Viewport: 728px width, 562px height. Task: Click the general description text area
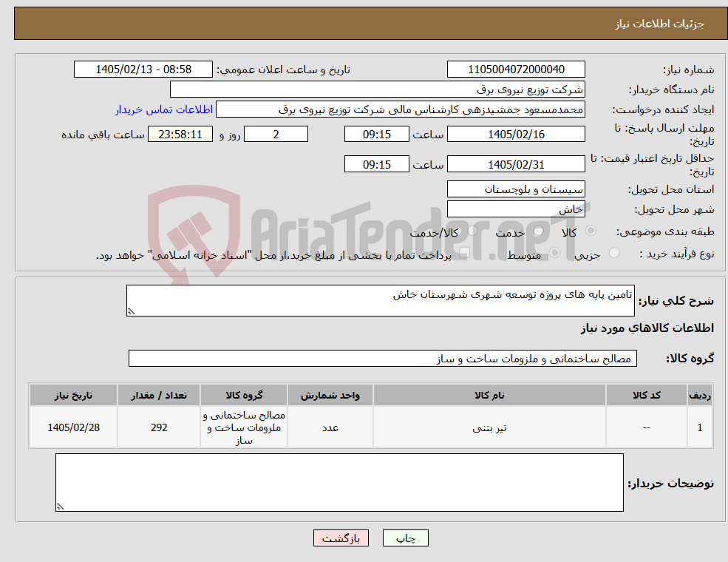tap(380, 300)
